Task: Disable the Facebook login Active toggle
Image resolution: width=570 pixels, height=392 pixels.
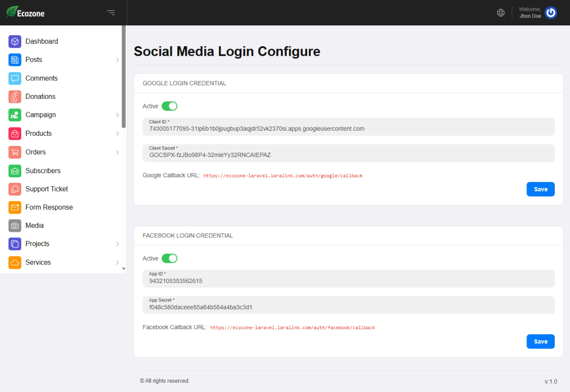Action: tap(170, 259)
